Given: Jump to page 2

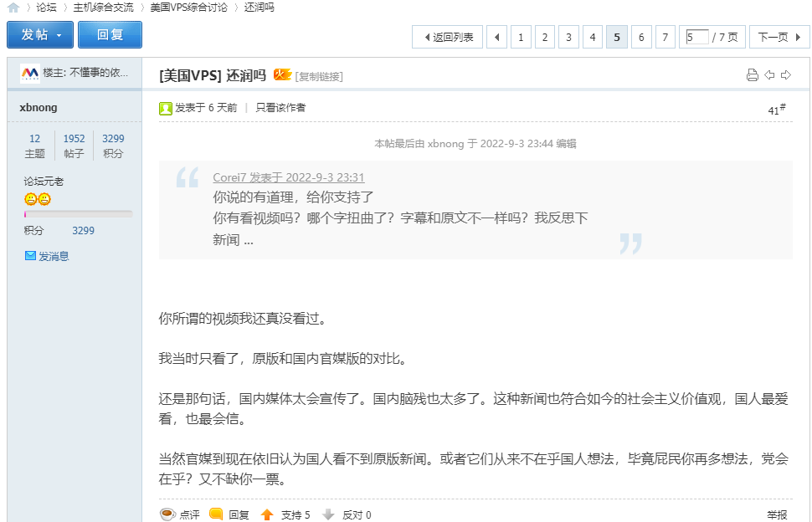Looking at the screenshot, I should 545,37.
